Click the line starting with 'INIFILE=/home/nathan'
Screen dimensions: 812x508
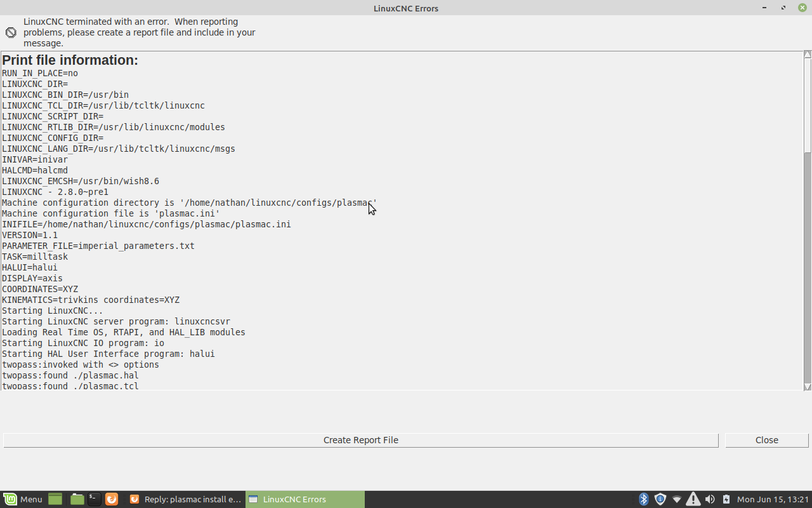(147, 224)
